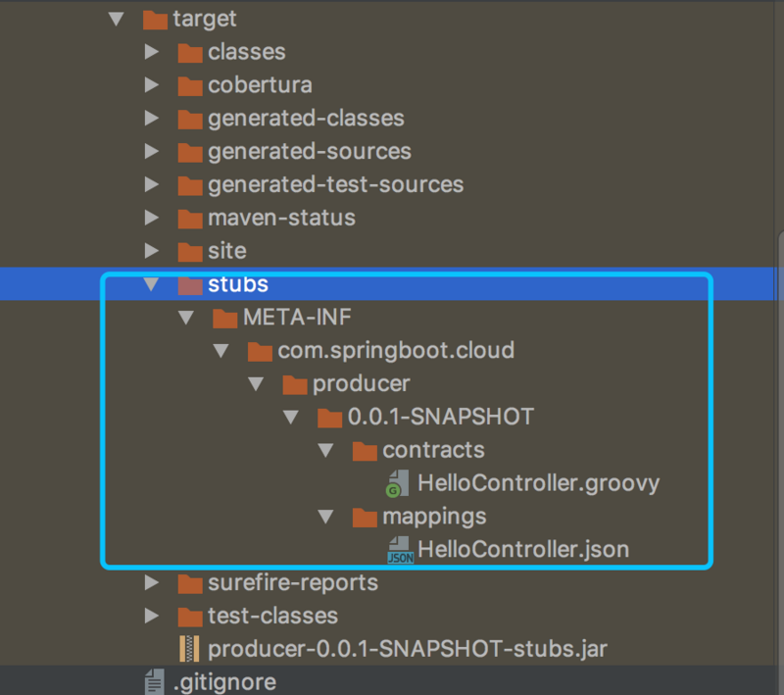Select the maven-status folder

pos(281,218)
